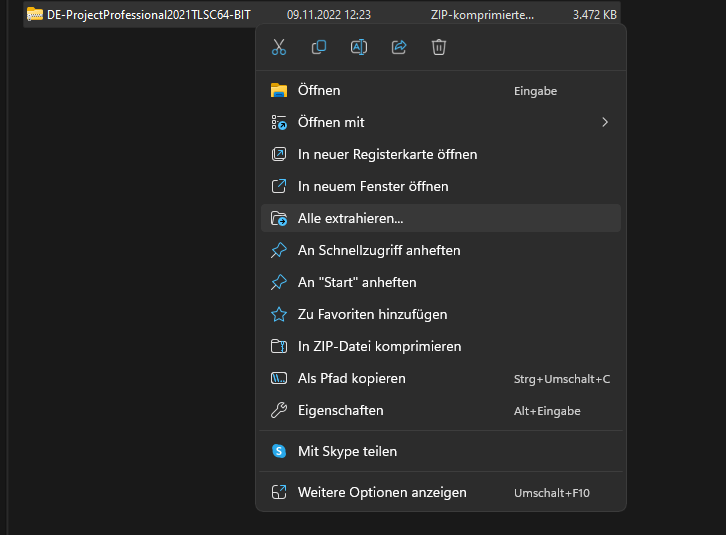
Task: Open Weitere Optionen anzeigen
Action: click(x=382, y=492)
